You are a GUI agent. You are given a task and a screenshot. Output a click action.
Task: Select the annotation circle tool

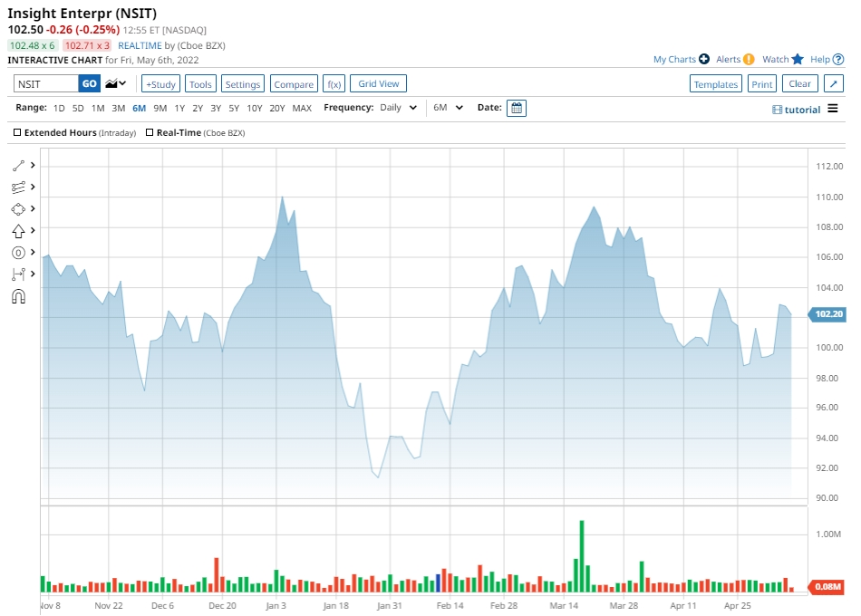pyautogui.click(x=18, y=253)
